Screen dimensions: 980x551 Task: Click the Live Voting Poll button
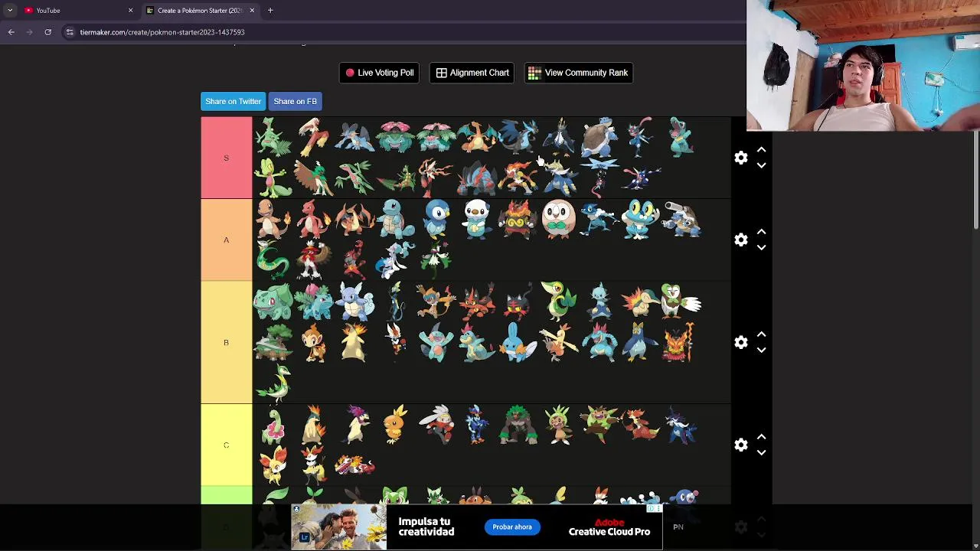(x=379, y=73)
